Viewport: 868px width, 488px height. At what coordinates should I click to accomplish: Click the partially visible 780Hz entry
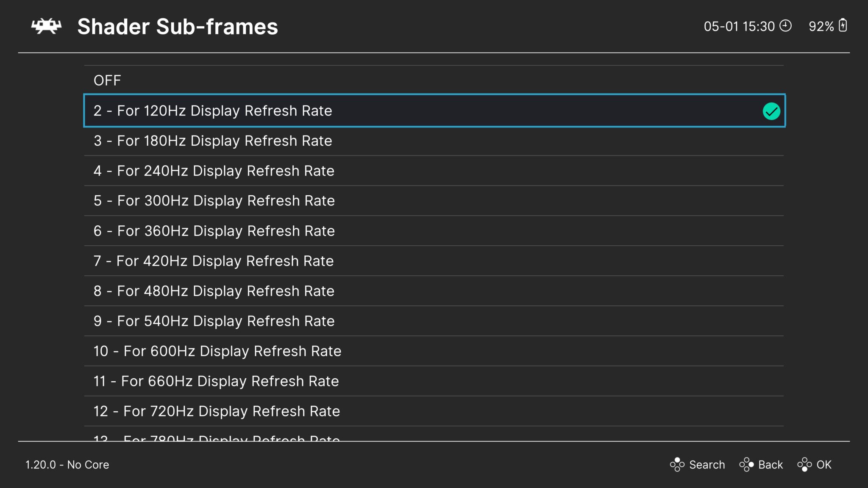[x=217, y=439]
